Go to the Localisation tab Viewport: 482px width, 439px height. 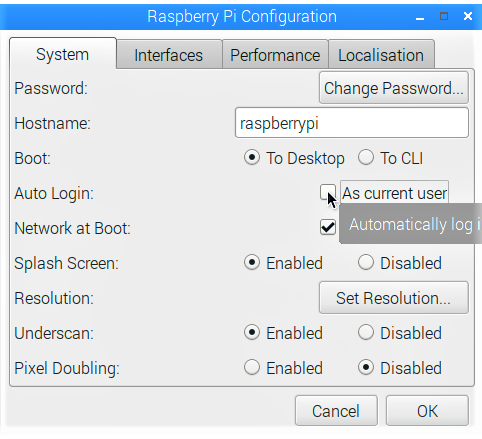pyautogui.click(x=381, y=55)
